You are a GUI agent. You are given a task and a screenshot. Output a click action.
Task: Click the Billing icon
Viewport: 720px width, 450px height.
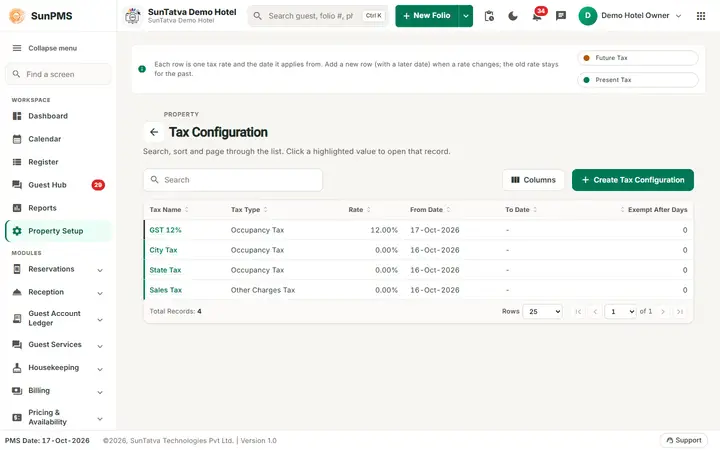[x=17, y=391]
